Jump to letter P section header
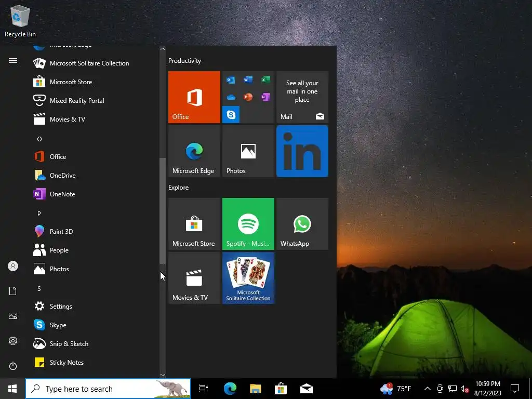Image resolution: width=532 pixels, height=399 pixels. [x=39, y=214]
